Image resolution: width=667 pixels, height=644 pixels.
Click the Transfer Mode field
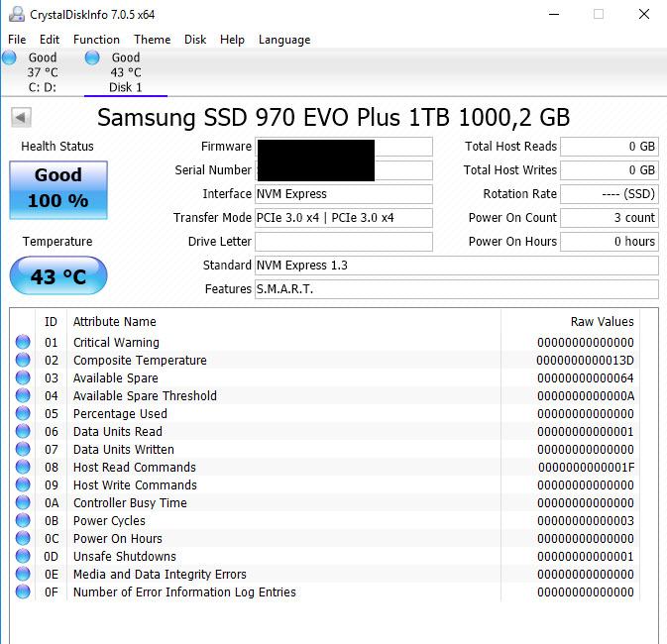tap(344, 218)
